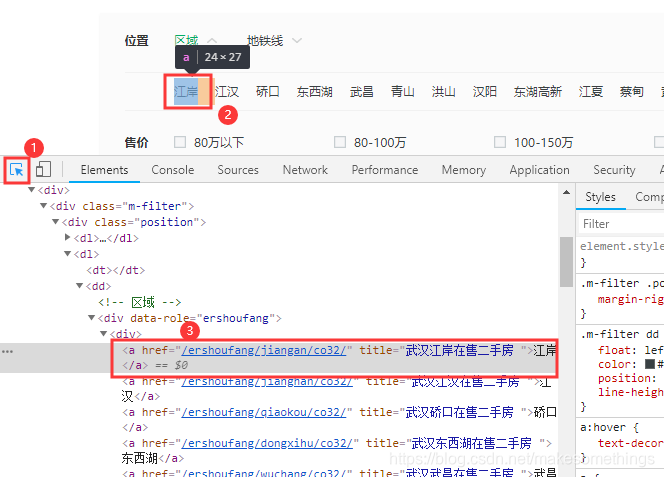Collapse the dd node
Screen dimensions: 664x477
pos(79,286)
